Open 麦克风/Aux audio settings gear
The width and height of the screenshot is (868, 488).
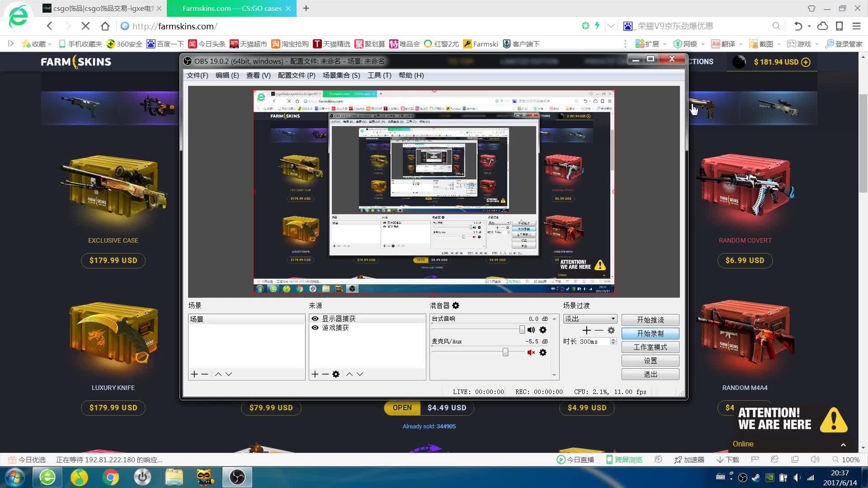[543, 352]
